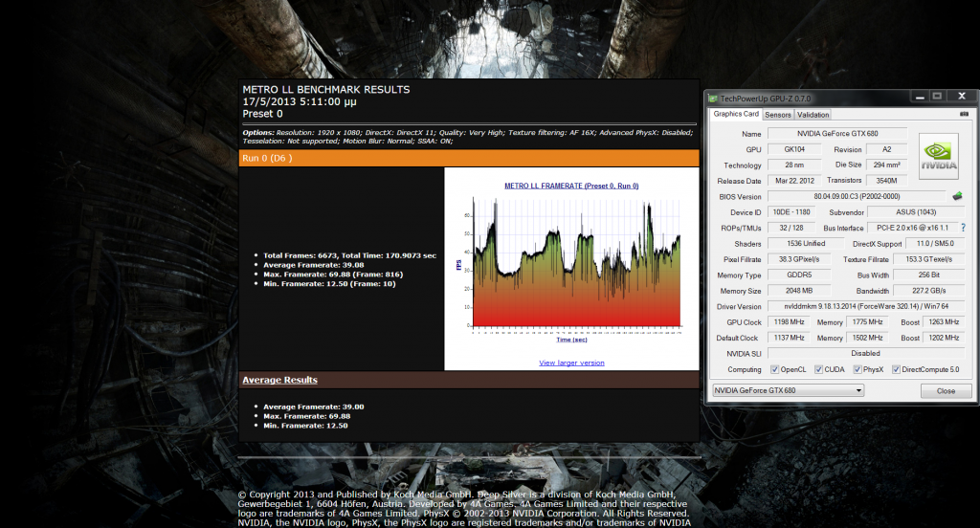Screen dimensions: 980x528
Task: Click the BIOS save chip icon
Action: tap(957, 196)
